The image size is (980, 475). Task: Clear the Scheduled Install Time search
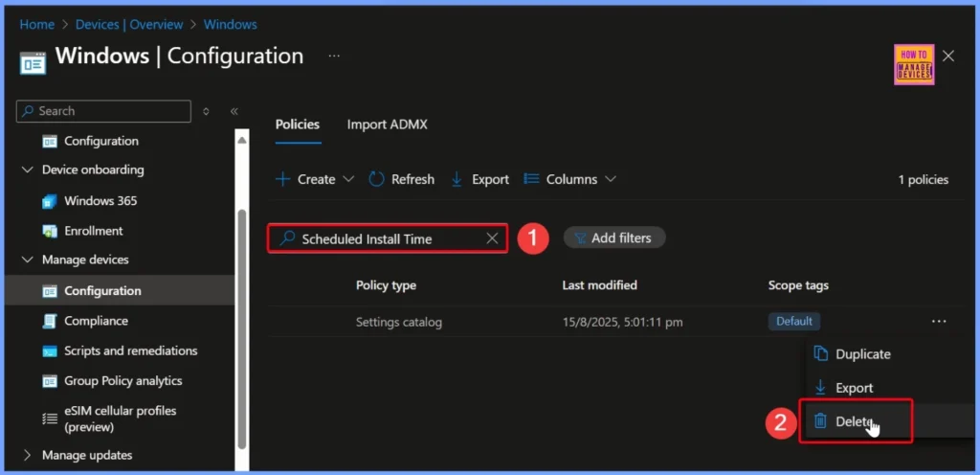pos(493,238)
